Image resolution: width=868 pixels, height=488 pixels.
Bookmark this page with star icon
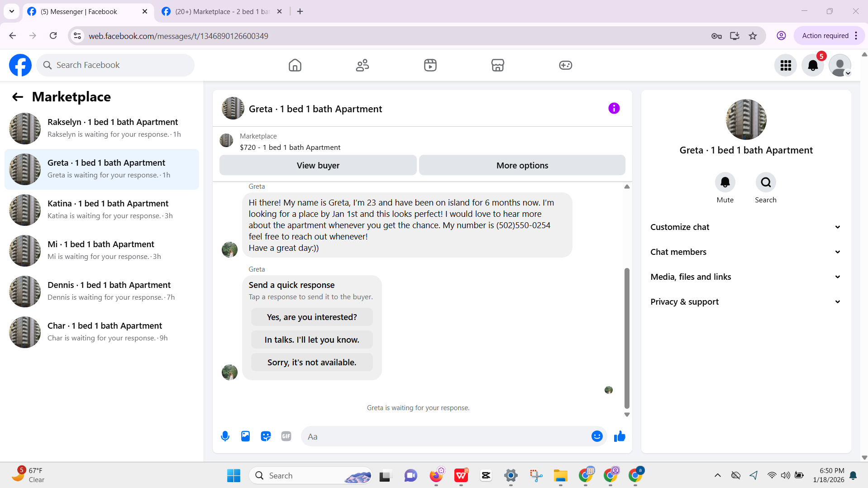753,36
